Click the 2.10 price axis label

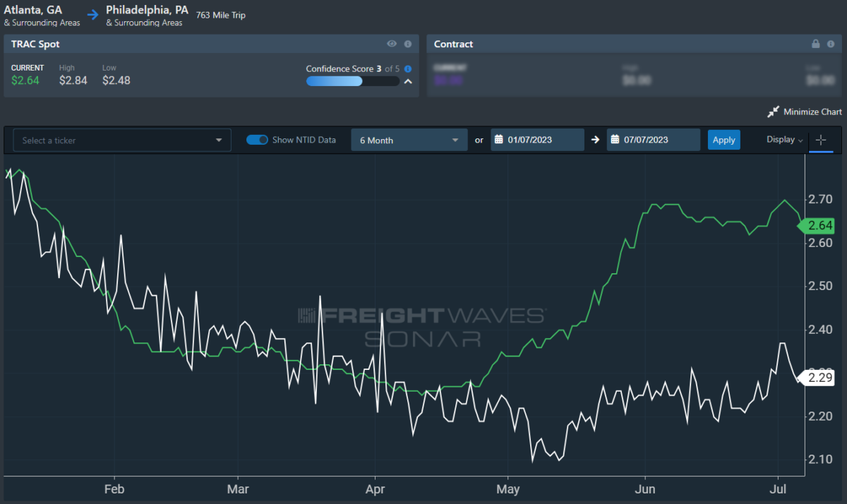821,460
